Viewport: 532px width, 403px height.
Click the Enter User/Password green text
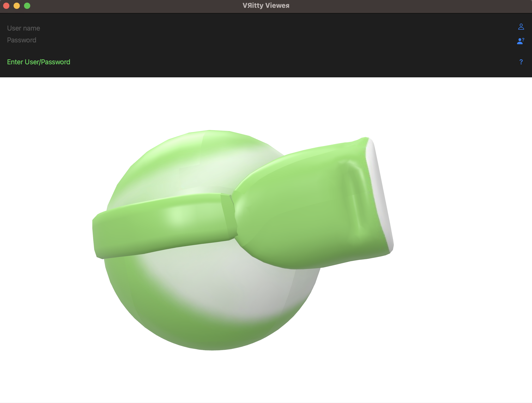(x=39, y=62)
